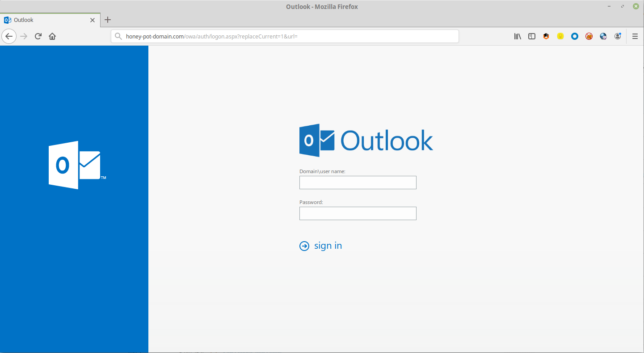
Task: Click the globe extension icon
Action: (x=603, y=36)
